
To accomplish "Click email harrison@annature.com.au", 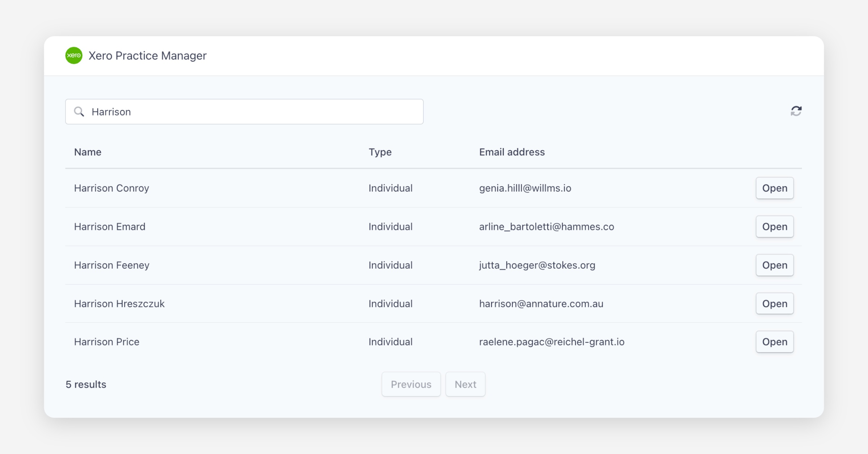I will tap(541, 304).
